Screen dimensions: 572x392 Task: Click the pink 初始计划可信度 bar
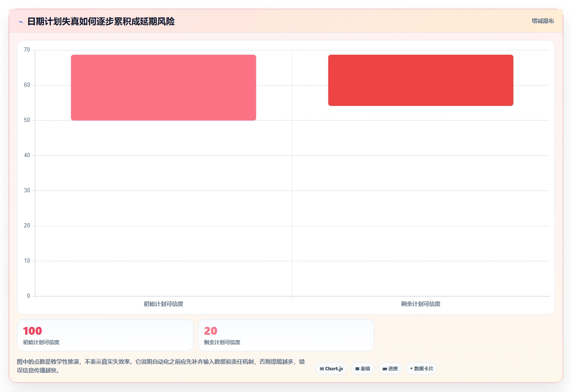[x=164, y=88]
